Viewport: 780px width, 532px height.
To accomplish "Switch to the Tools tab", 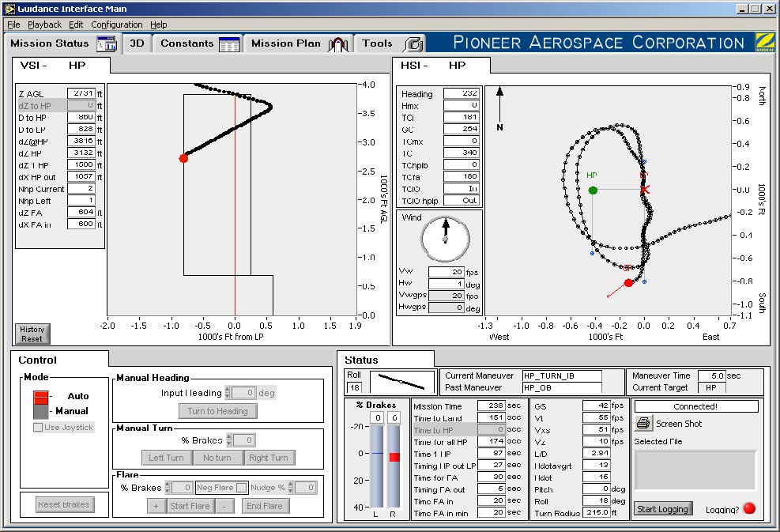I will pos(390,43).
